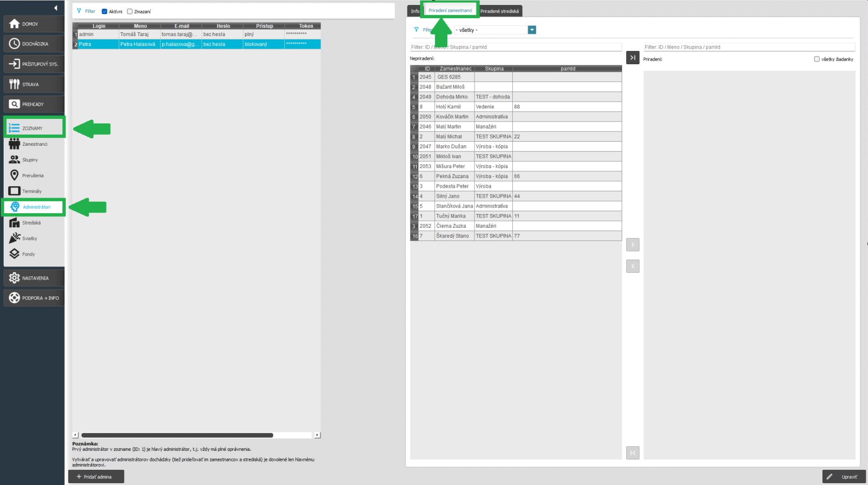Open Sviatky holidays icon
868x485 pixels.
[15, 238]
